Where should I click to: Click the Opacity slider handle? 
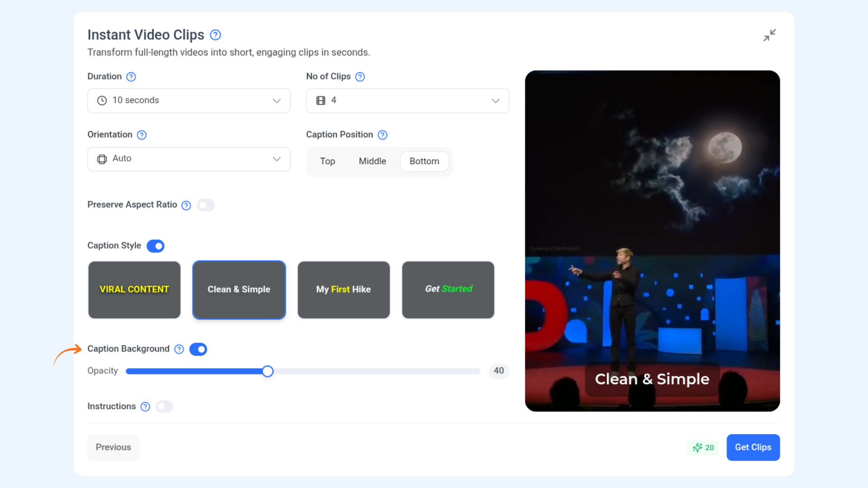[x=268, y=371]
